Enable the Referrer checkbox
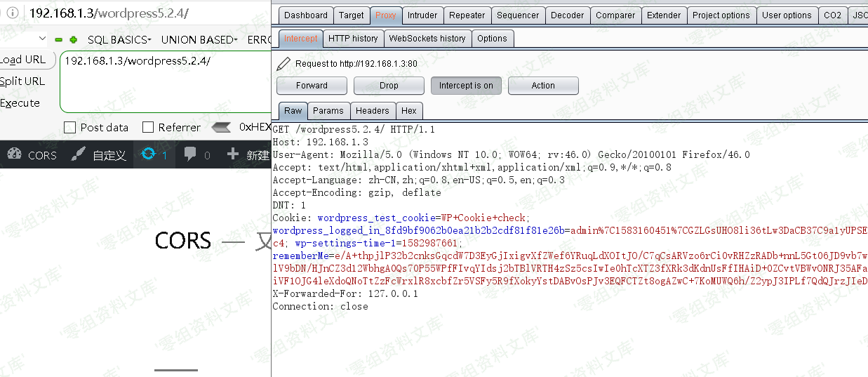This screenshot has width=868, height=377. [x=148, y=127]
